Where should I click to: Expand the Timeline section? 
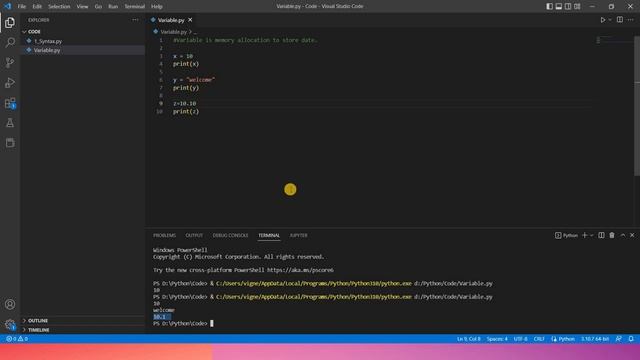39,330
